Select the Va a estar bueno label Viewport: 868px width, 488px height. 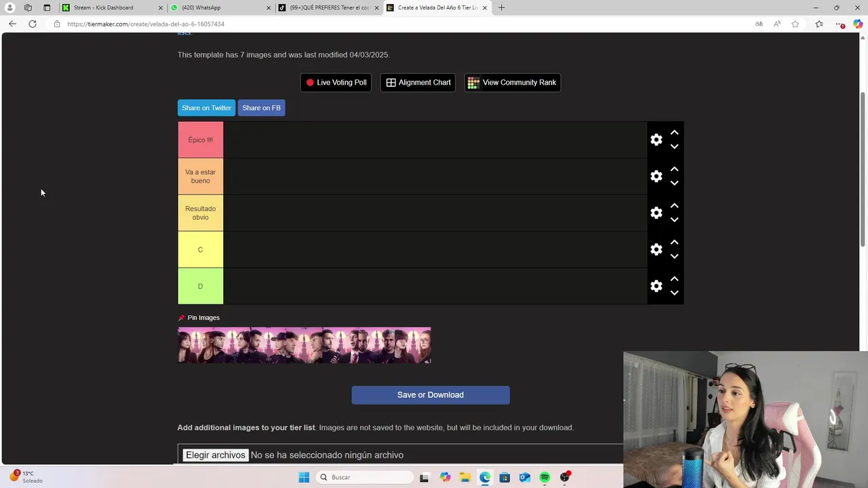[200, 176]
